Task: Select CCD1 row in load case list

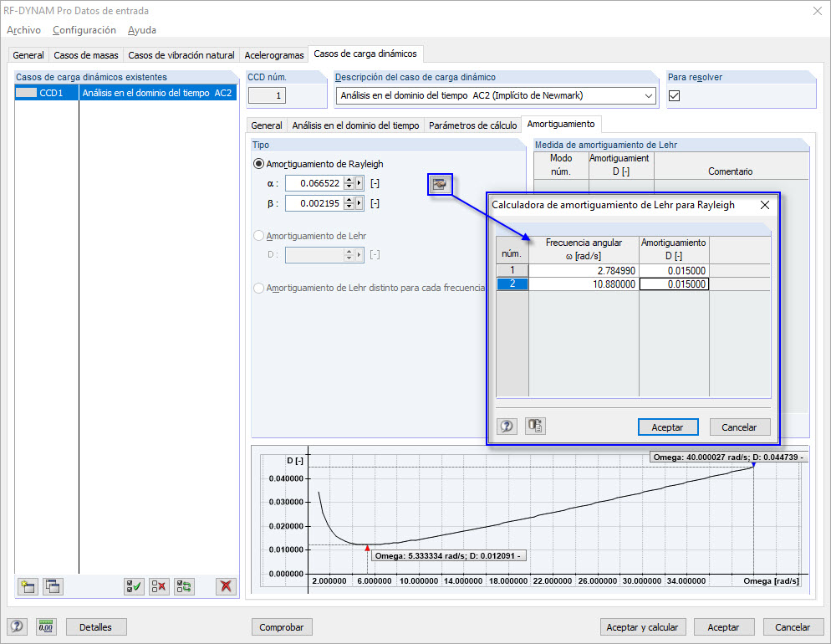Action: [126, 93]
